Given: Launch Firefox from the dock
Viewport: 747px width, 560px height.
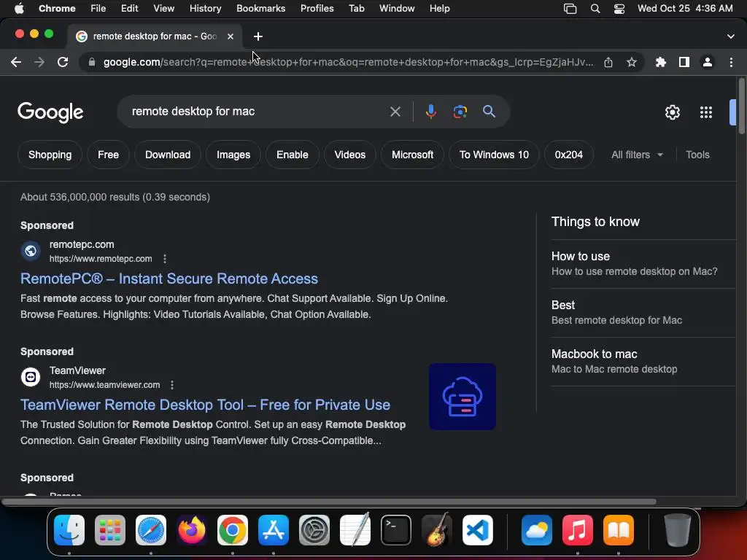Looking at the screenshot, I should coord(192,530).
